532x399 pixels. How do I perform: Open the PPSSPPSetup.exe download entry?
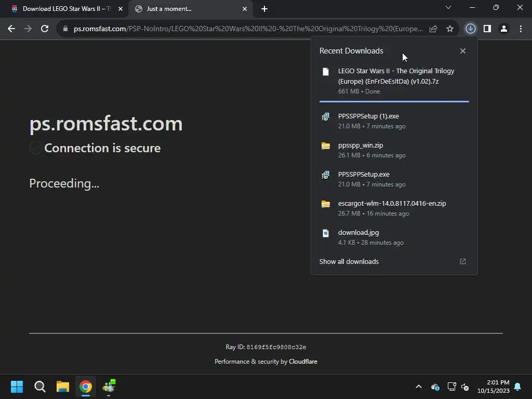394,179
